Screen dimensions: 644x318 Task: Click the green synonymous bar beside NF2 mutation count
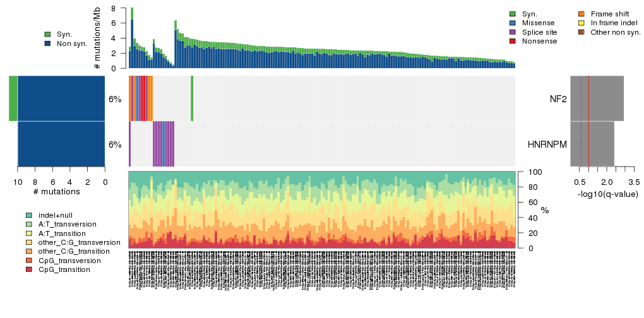point(13,98)
